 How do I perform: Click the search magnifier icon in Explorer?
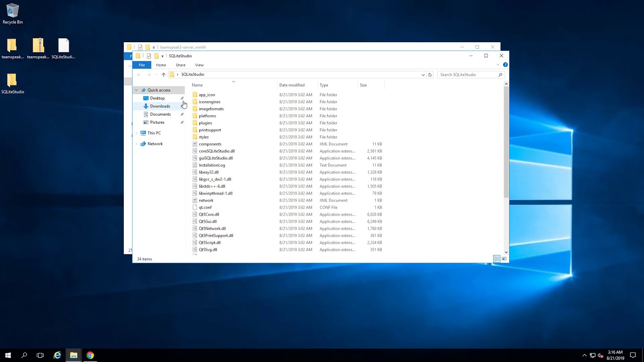coord(500,74)
